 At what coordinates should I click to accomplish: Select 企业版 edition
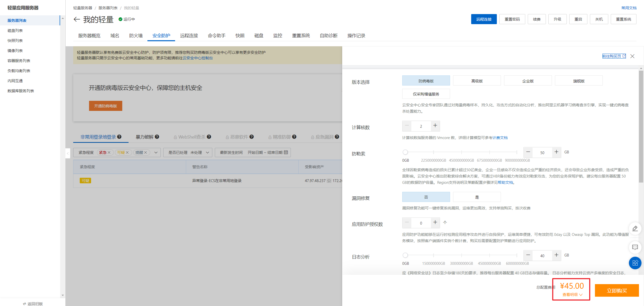point(528,81)
